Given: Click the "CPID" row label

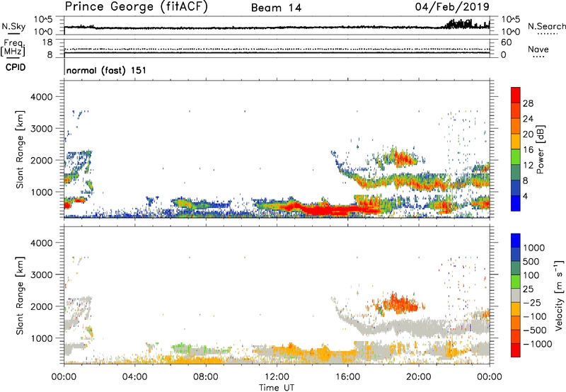Looking at the screenshot, I should [x=16, y=67].
